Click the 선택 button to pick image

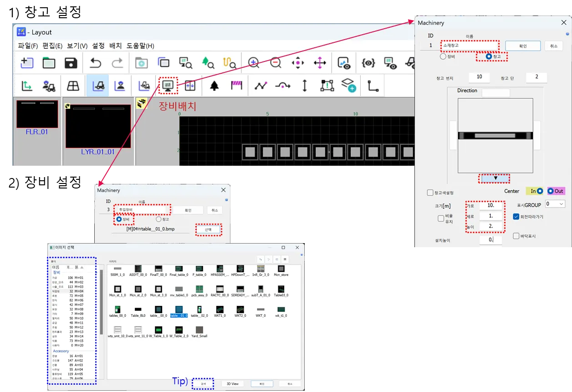(x=208, y=230)
